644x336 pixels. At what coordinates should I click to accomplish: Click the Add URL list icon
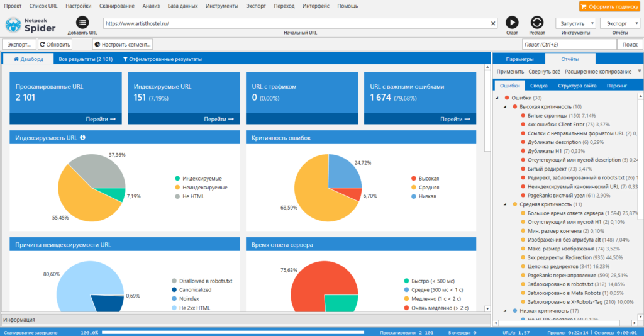coord(82,23)
